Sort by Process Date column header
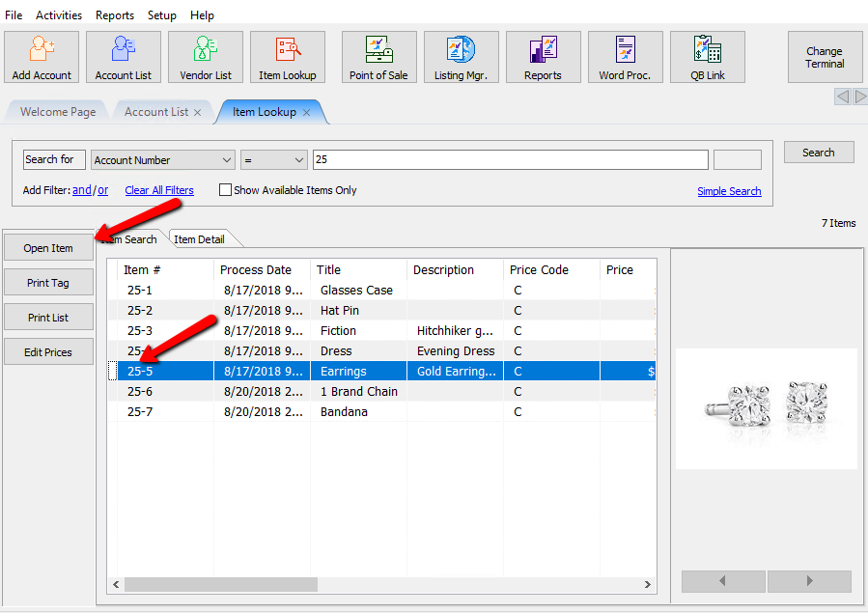This screenshot has height=613, width=868. 262,270
